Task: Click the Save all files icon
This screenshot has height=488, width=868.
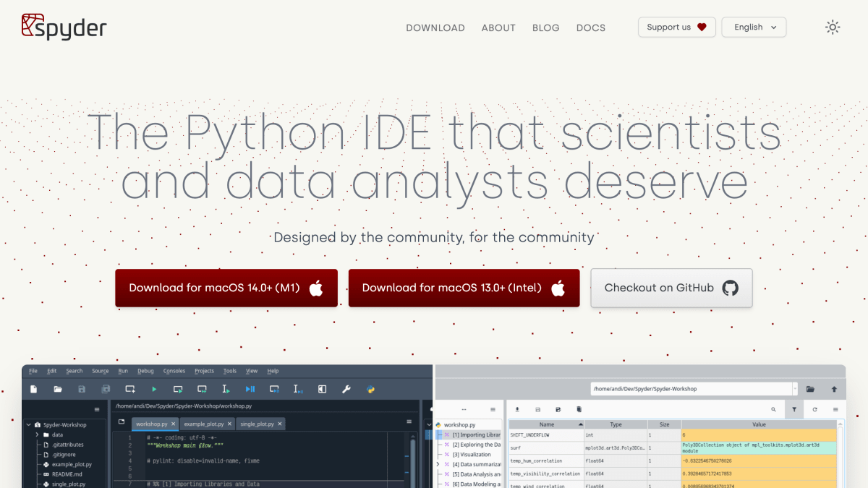Action: [x=106, y=389]
